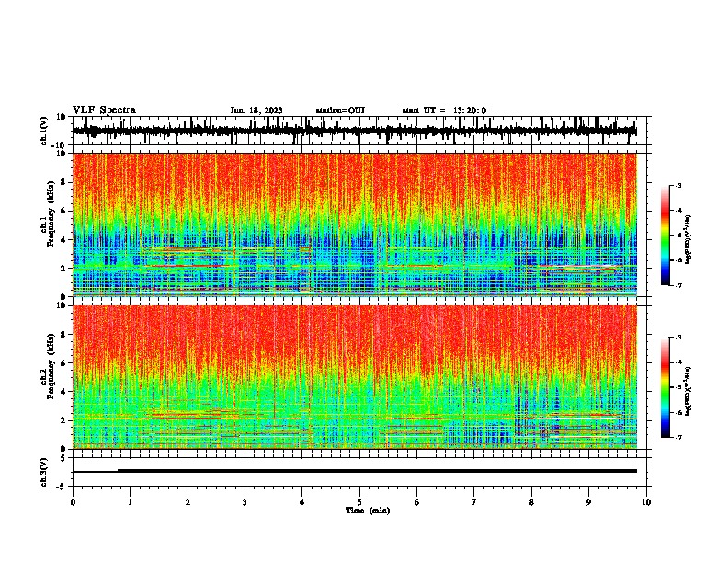The image size is (728, 563).
Task: Click the ch.1 spectrogram color scale bar
Action: point(665,235)
